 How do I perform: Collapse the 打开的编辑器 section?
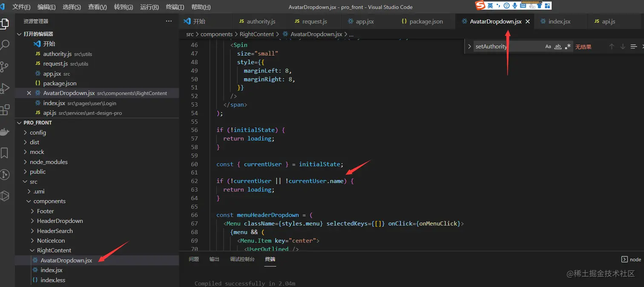[97, 34]
